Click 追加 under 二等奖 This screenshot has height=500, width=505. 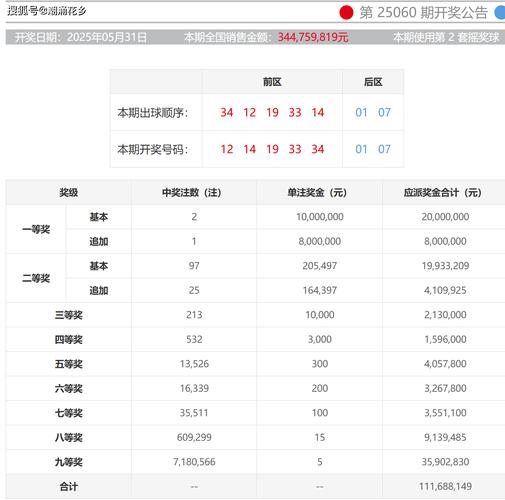tap(99, 290)
